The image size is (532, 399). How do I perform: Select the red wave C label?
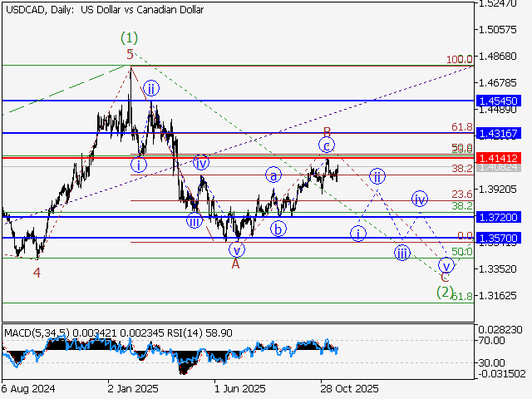(x=445, y=278)
